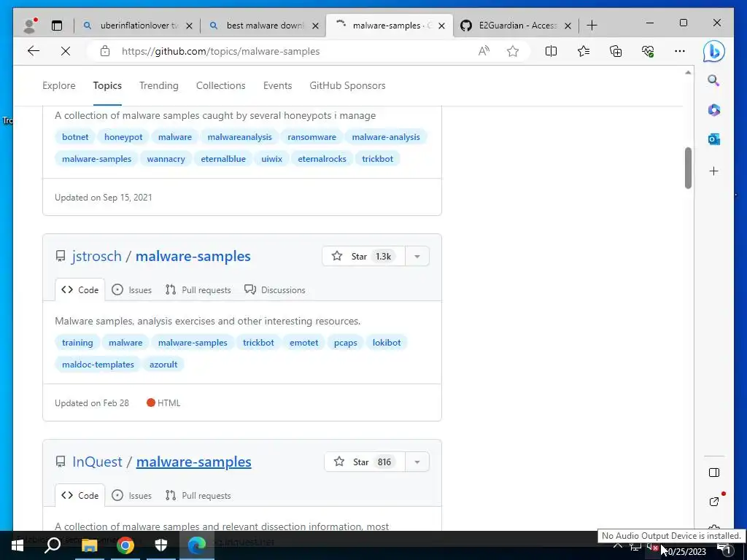Select the honeypot topic tag
Viewport: 747px width, 560px height.
123,137
